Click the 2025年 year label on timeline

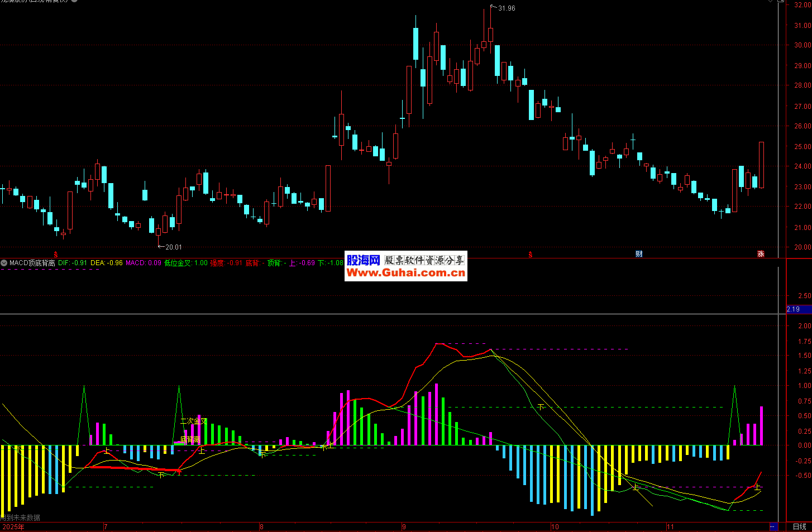13,527
